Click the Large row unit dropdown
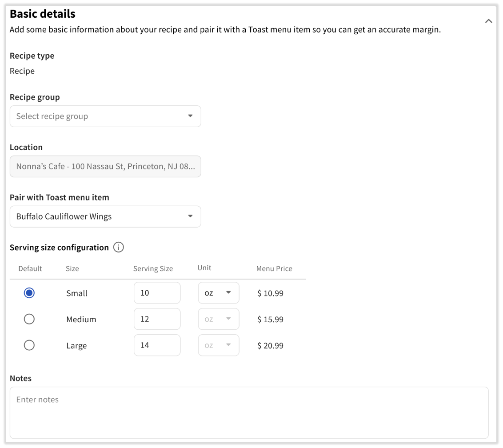 click(x=218, y=345)
